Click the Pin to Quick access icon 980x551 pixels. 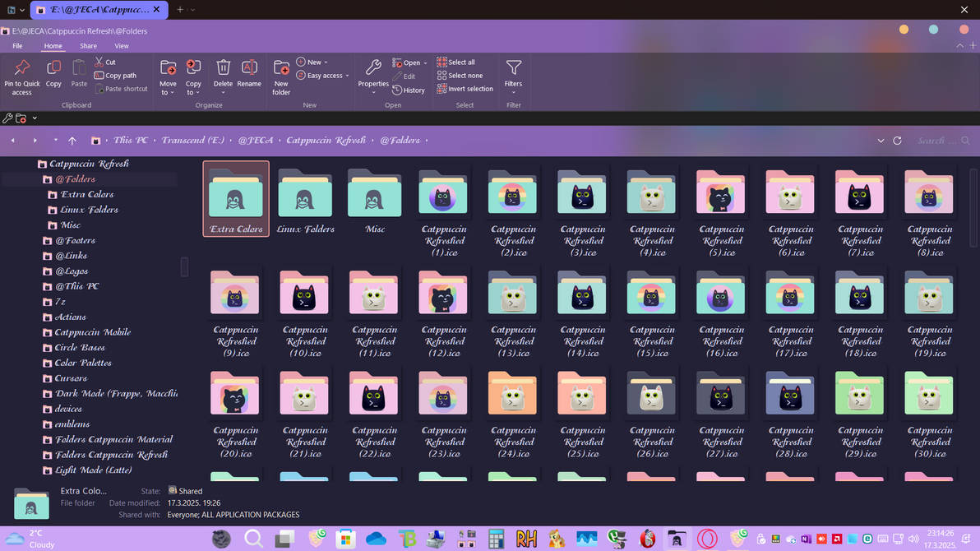point(21,67)
